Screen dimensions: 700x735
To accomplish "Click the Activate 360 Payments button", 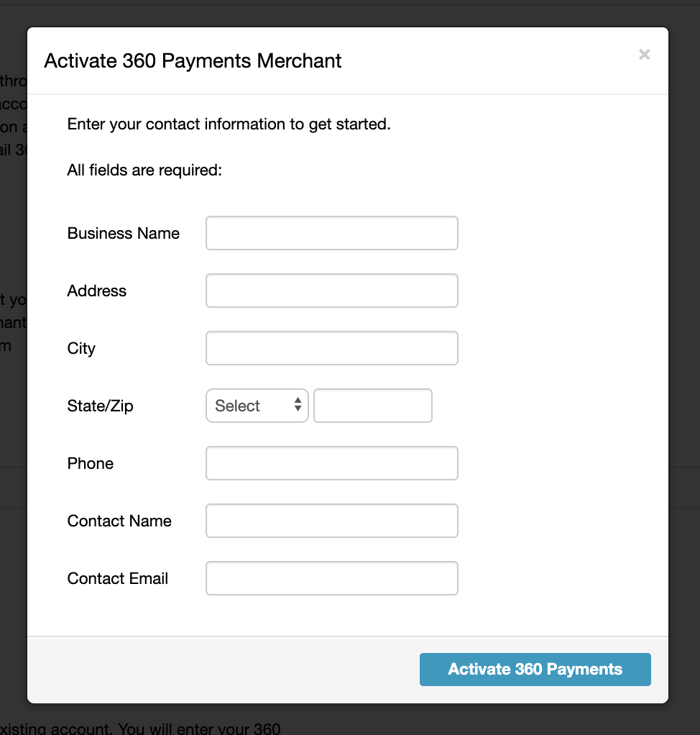I will [x=535, y=670].
